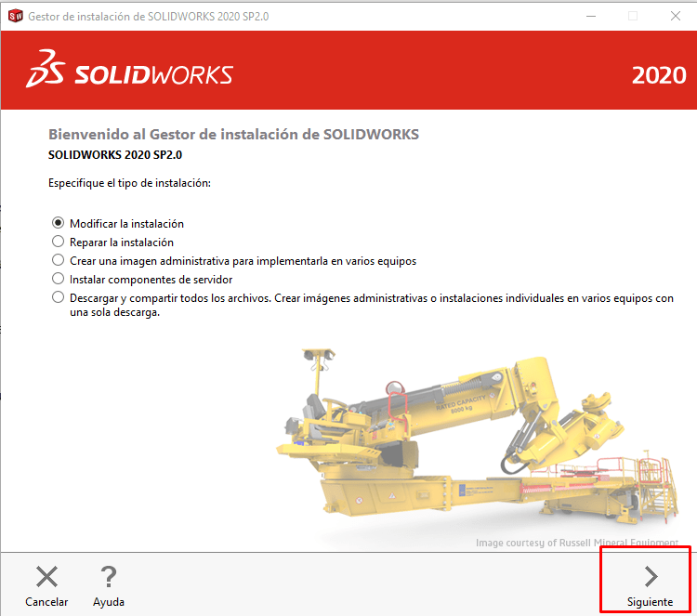Select 'Reparar la instalación' option
The image size is (697, 616).
(58, 242)
